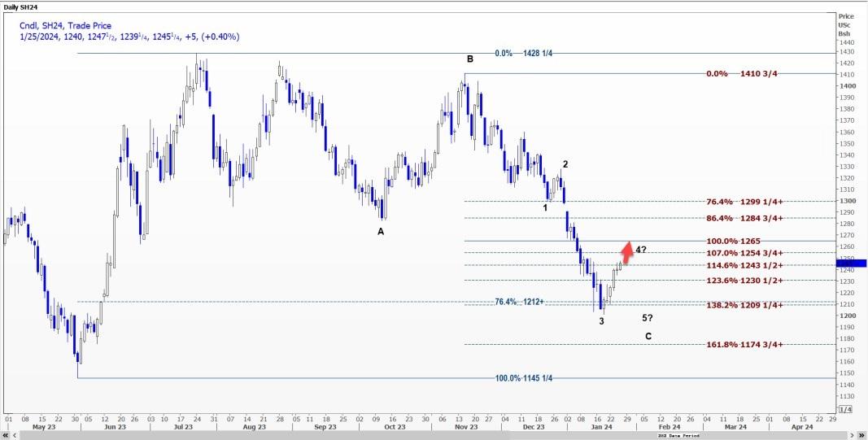868x440 pixels.
Task: Click the wave '4?' annotation
Action: point(641,250)
